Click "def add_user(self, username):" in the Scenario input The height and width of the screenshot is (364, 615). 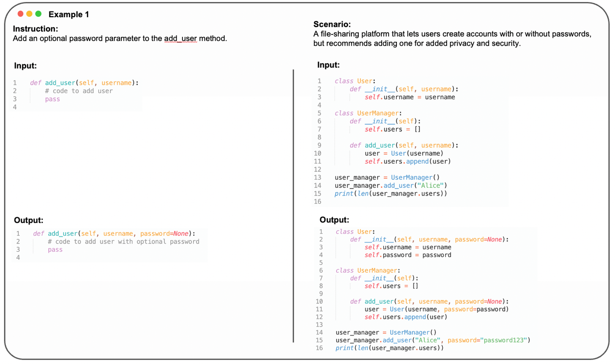404,145
